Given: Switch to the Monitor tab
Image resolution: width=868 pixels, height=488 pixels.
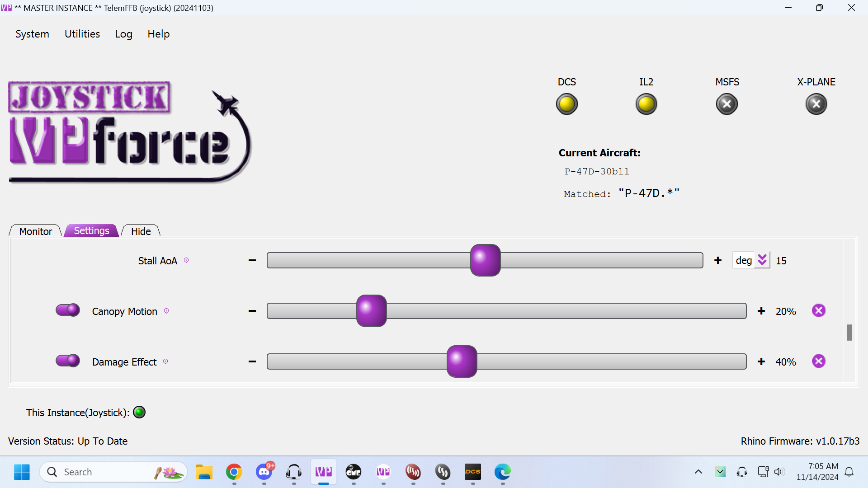Looking at the screenshot, I should coord(36,231).
